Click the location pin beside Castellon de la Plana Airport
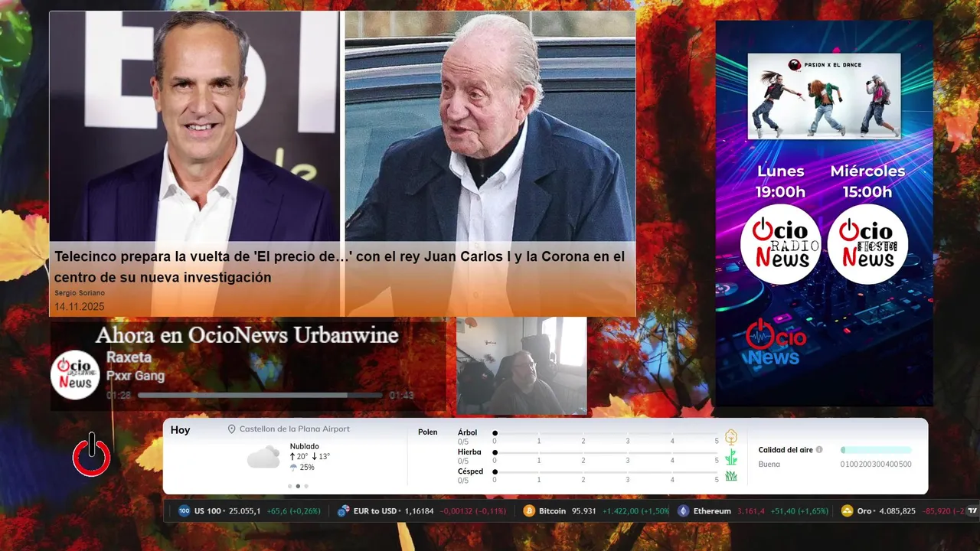980x551 pixels. point(232,429)
